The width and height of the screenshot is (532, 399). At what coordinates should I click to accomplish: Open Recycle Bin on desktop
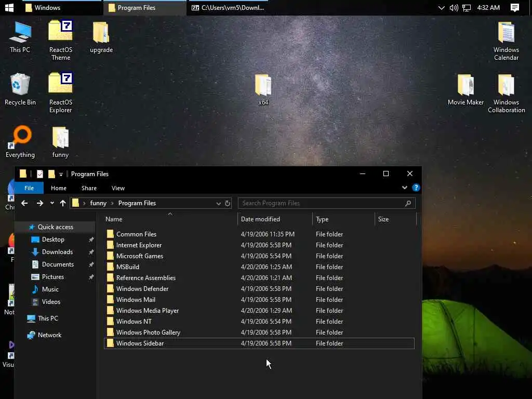(x=20, y=89)
